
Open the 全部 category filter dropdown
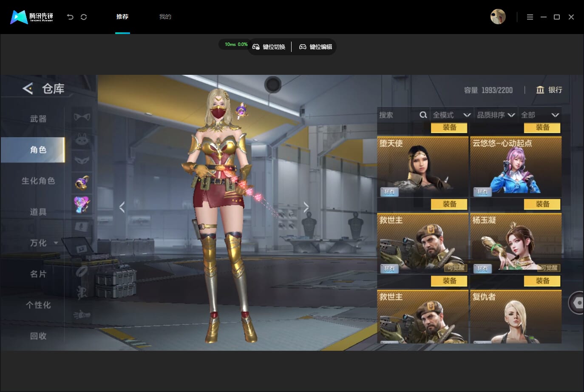click(540, 115)
